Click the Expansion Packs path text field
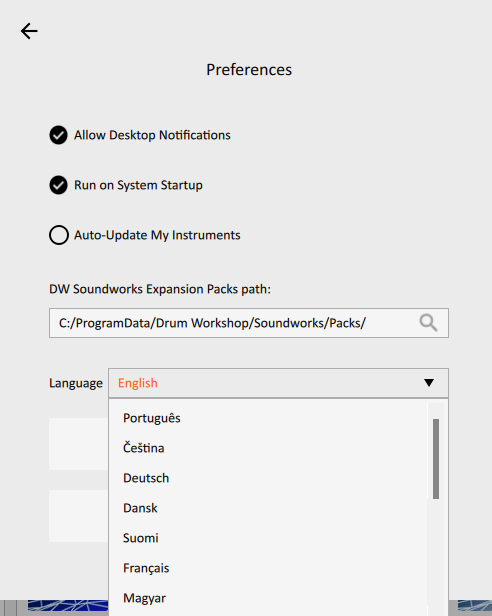The height and width of the screenshot is (616, 492). (249, 323)
